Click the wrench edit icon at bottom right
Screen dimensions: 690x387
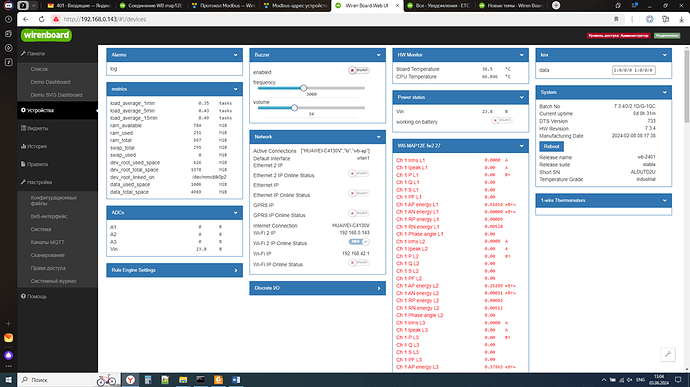[668, 354]
